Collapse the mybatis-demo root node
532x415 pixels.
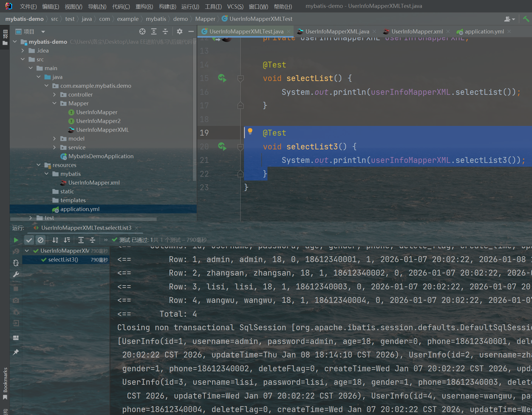[15, 42]
